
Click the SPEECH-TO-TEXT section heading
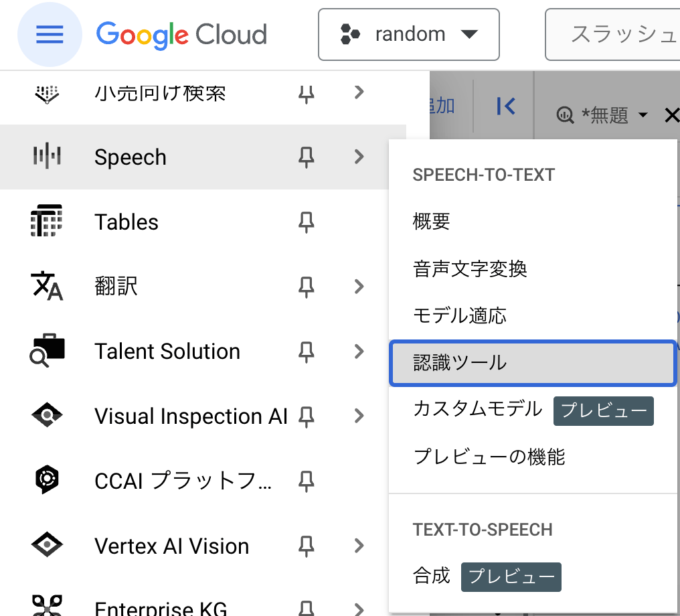(x=483, y=175)
